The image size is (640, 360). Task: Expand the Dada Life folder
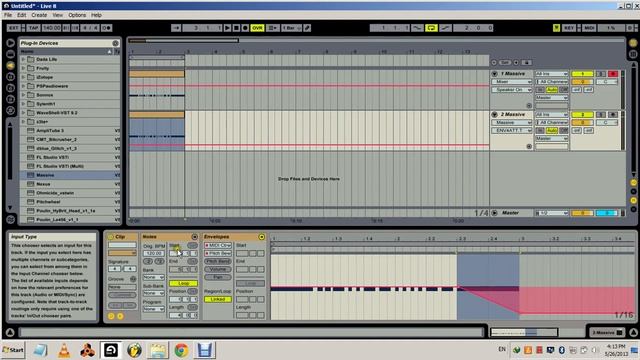tap(23, 59)
